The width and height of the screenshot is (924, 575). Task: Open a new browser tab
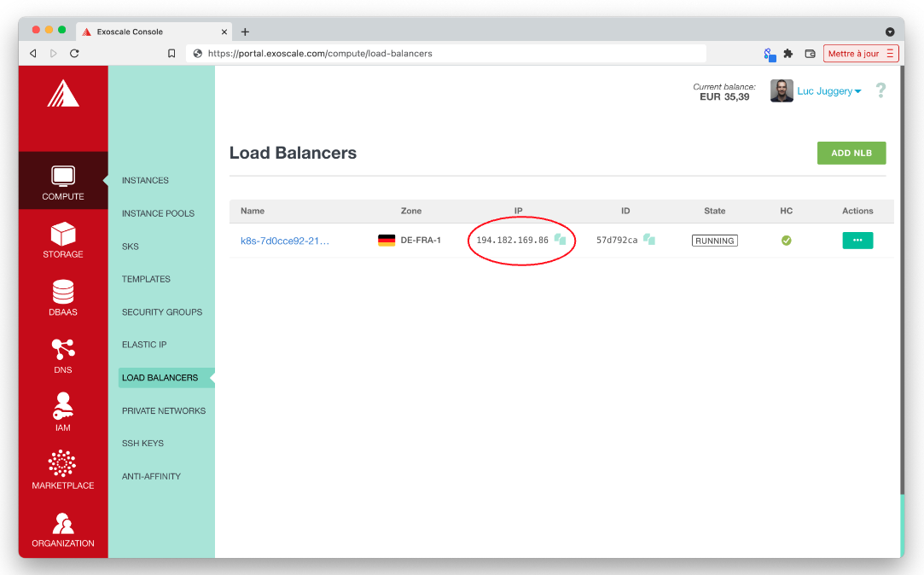(245, 32)
